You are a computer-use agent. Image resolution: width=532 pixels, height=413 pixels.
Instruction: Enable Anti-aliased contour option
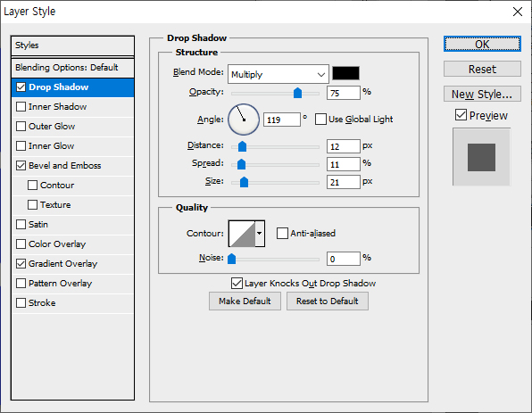(x=282, y=234)
